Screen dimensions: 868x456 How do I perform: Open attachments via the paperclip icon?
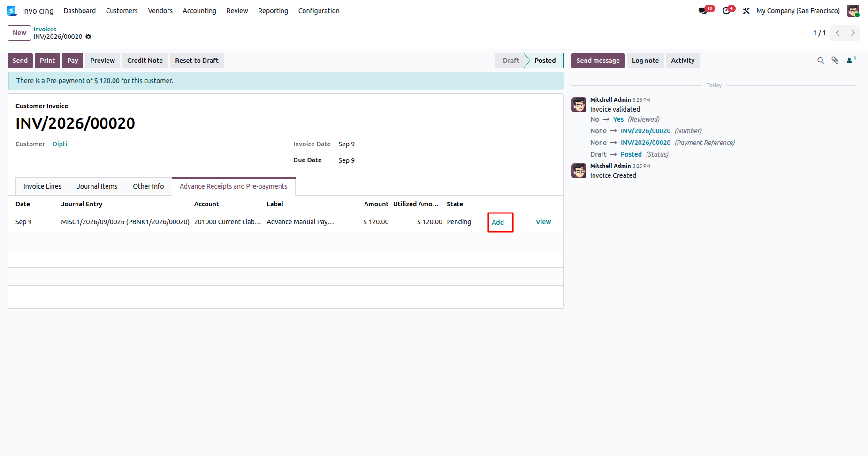835,61
